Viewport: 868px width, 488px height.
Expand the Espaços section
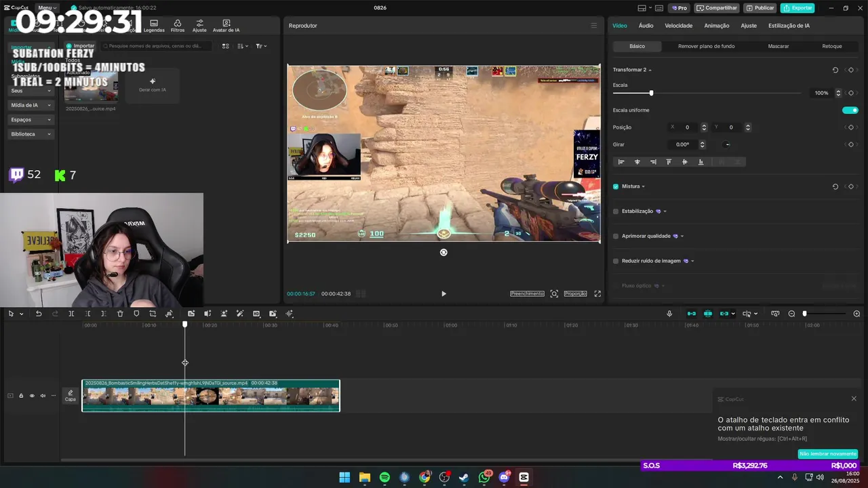click(31, 120)
